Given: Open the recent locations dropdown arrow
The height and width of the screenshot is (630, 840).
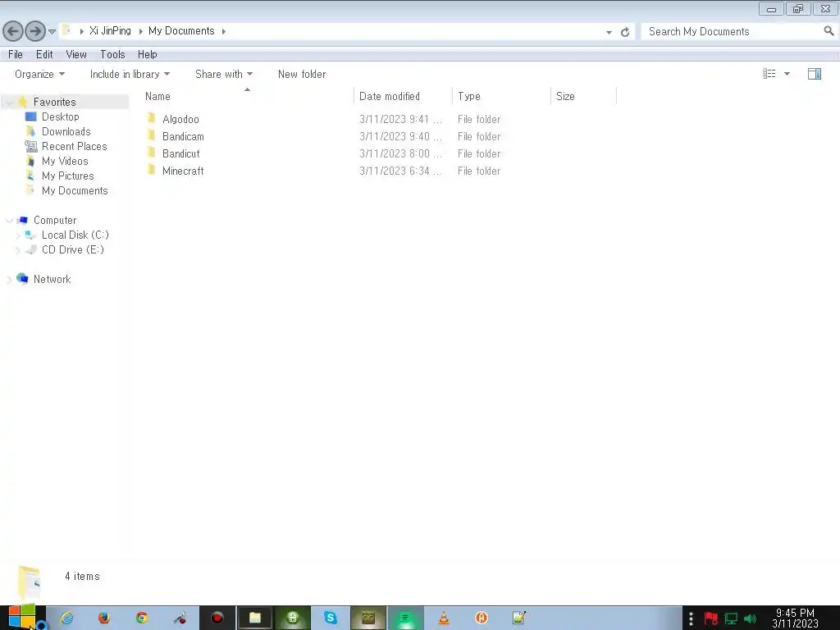Looking at the screenshot, I should pyautogui.click(x=52, y=32).
